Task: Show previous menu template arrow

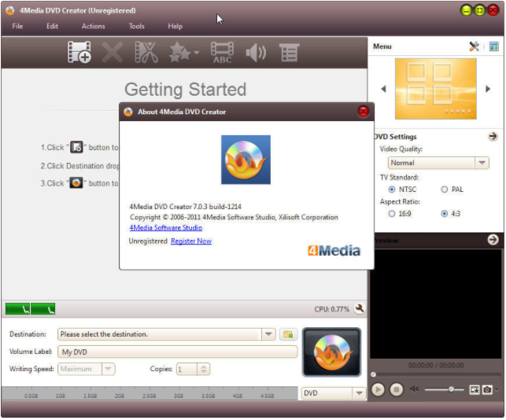Action: coord(383,89)
